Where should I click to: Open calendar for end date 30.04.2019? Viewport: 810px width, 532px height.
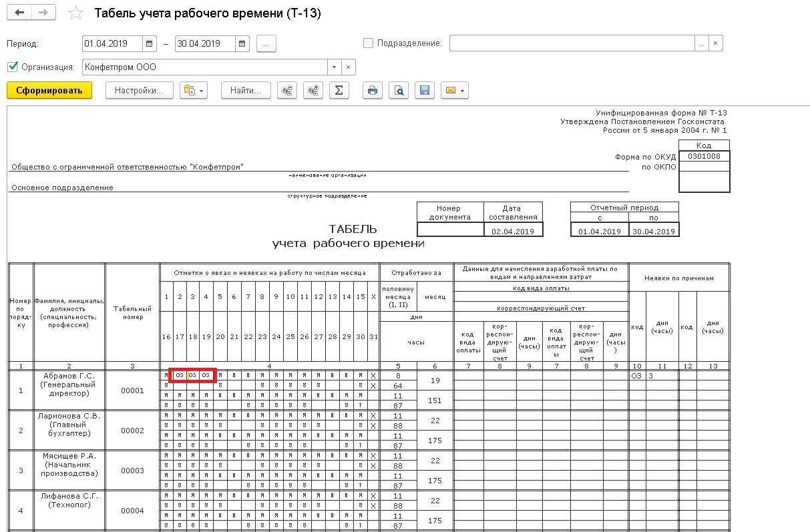(242, 43)
